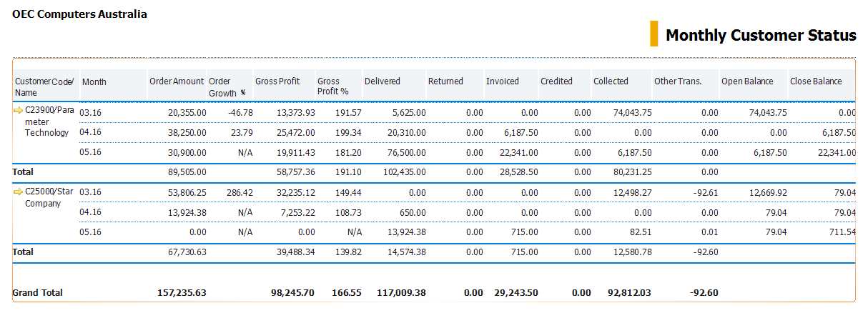
Task: Click the Gross Profit % column header
Action: [333, 87]
